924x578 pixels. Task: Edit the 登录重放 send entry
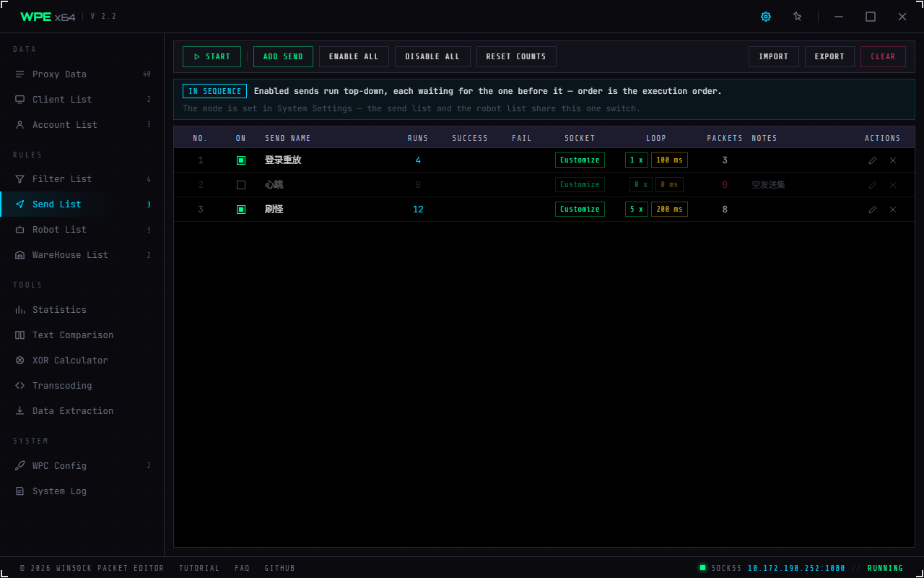[x=873, y=160]
